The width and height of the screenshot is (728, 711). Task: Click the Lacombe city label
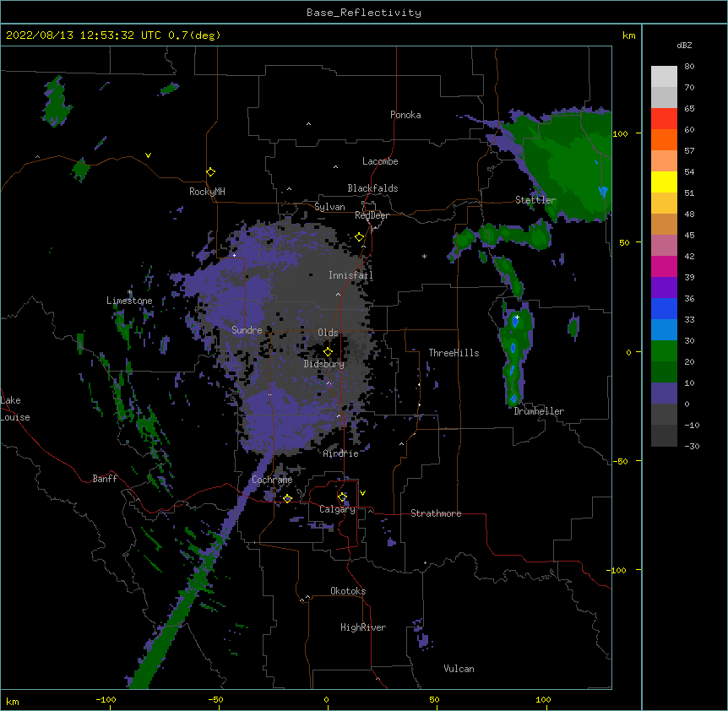point(380,161)
